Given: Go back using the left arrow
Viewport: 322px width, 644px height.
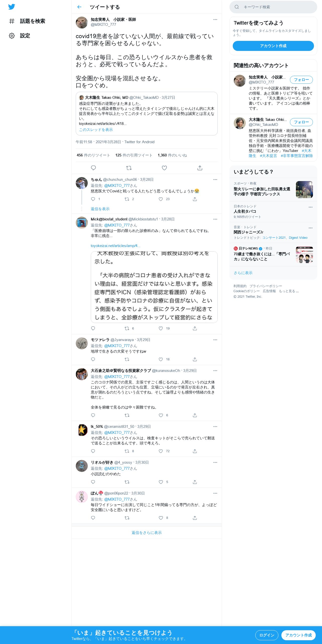Looking at the screenshot, I should pos(79,7).
